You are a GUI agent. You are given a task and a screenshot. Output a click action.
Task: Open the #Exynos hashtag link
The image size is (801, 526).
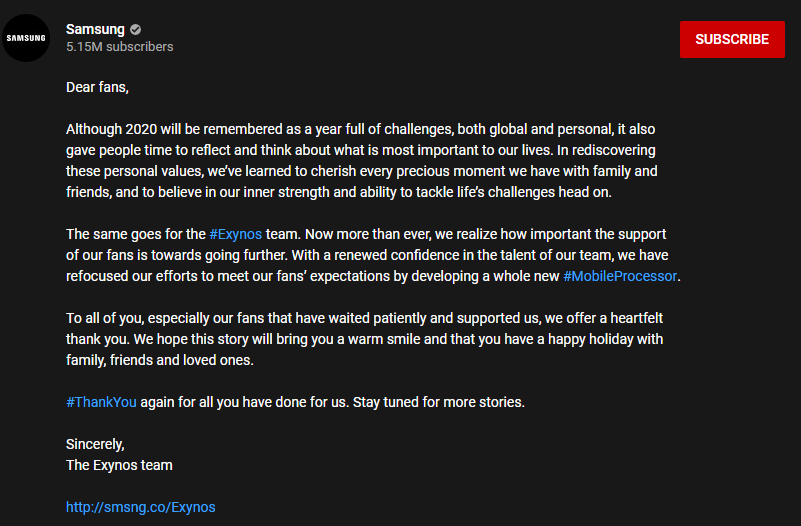tap(235, 234)
